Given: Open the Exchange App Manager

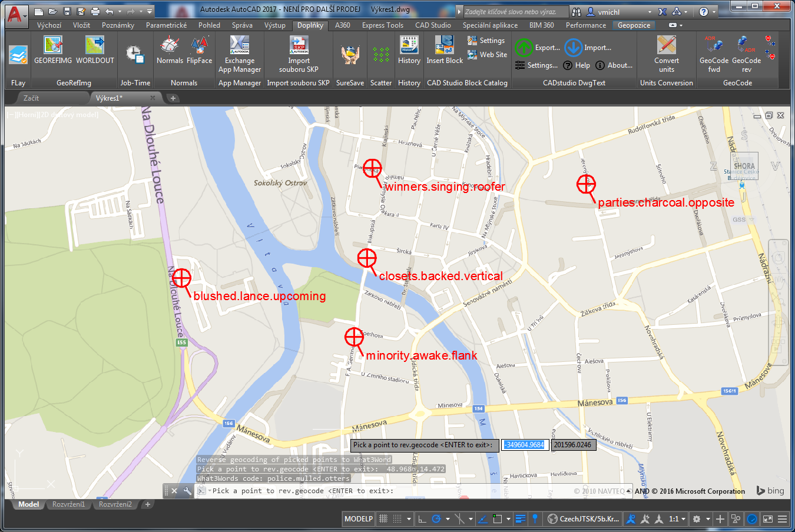Looking at the screenshot, I should 240,55.
